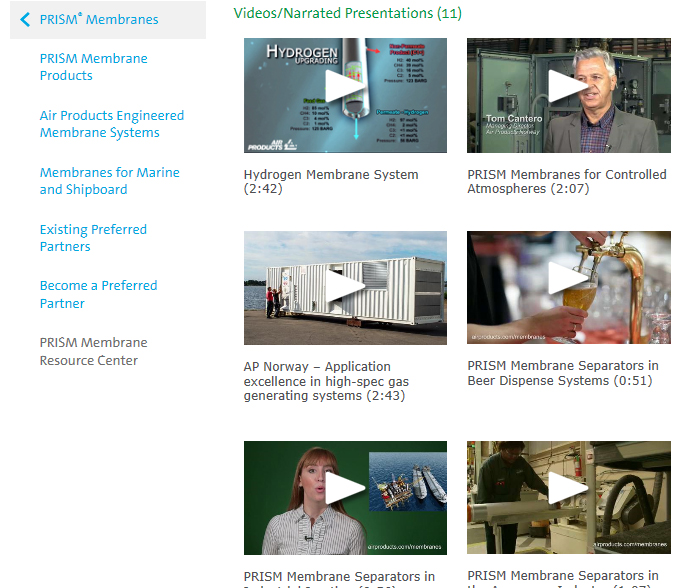Open the Beer Dispense Systems (0:51) title
The height and width of the screenshot is (588, 692).
point(562,373)
